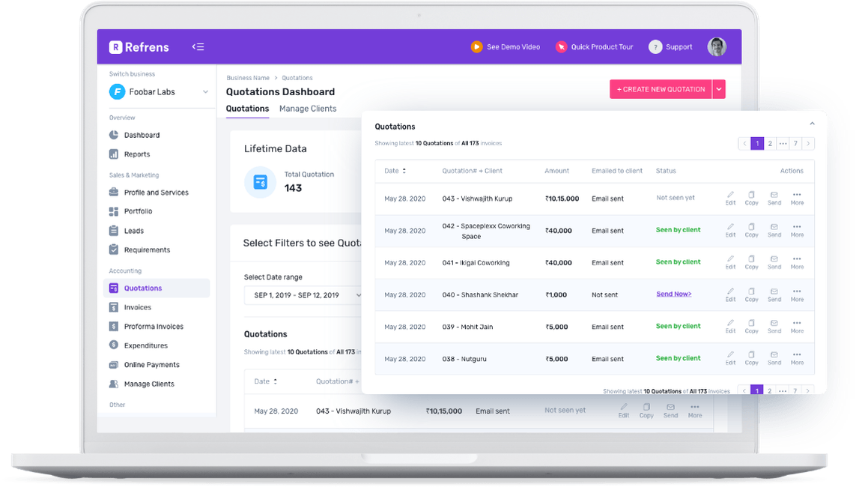The width and height of the screenshot is (868, 487).
Task: Click Edit icon for 043 Vishwajith Kurup quotation
Action: coord(730,199)
